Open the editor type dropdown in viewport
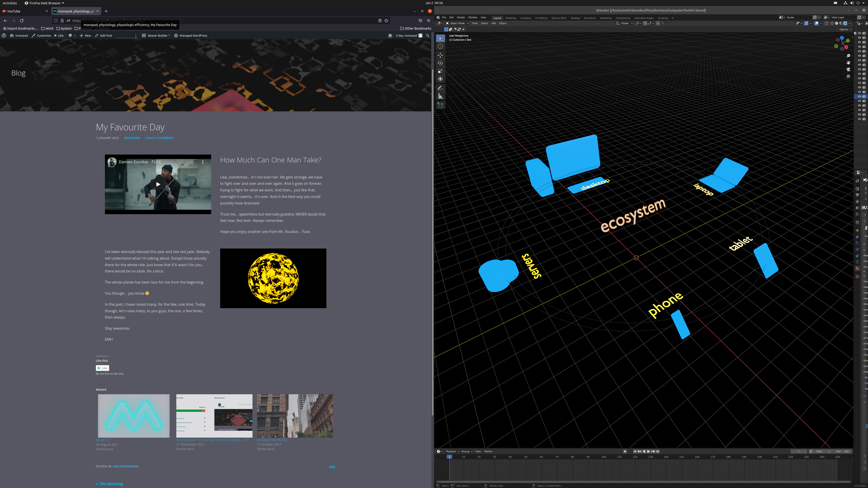 440,23
